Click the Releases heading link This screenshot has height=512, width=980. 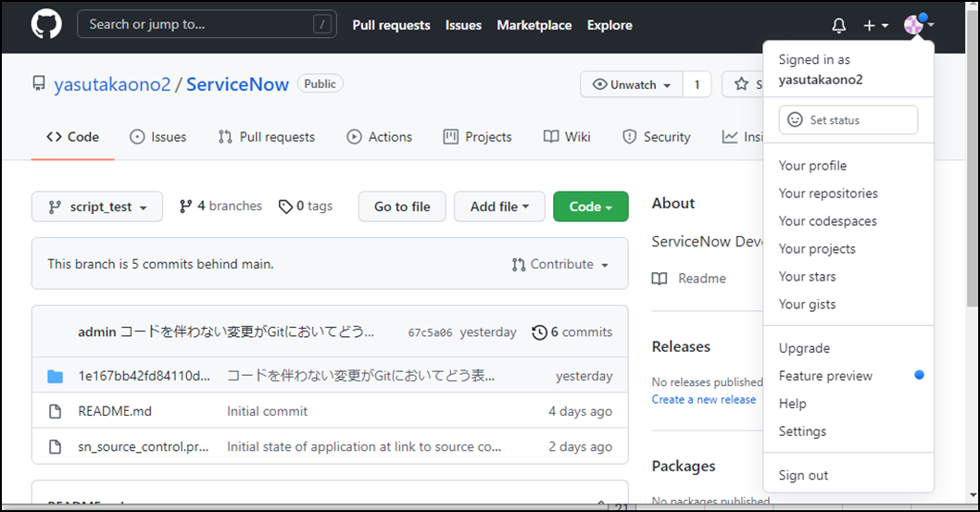(x=681, y=346)
